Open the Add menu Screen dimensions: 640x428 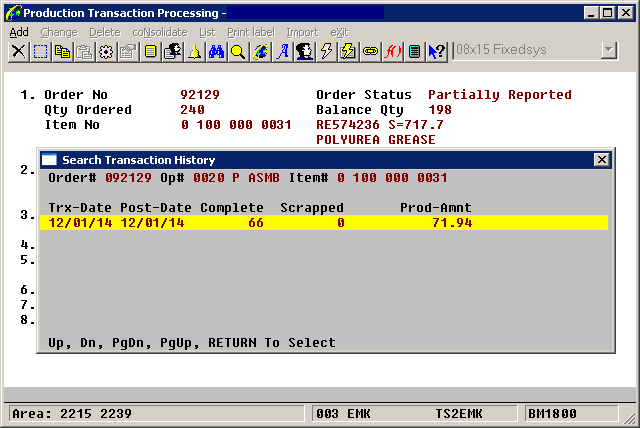pyautogui.click(x=19, y=32)
